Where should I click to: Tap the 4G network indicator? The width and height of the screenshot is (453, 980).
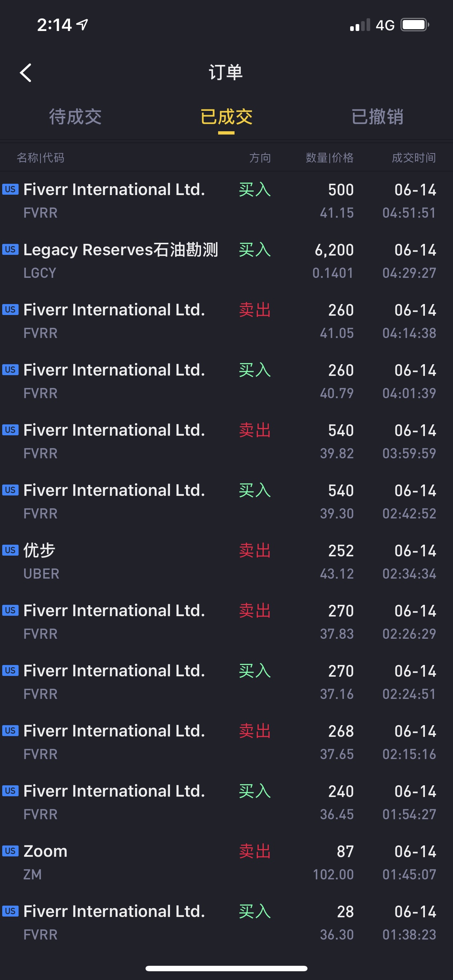tap(385, 26)
